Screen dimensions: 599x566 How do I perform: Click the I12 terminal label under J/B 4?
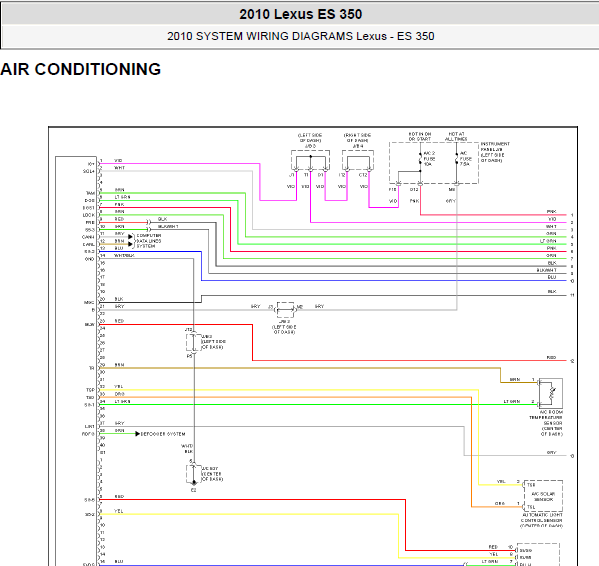pyautogui.click(x=342, y=175)
